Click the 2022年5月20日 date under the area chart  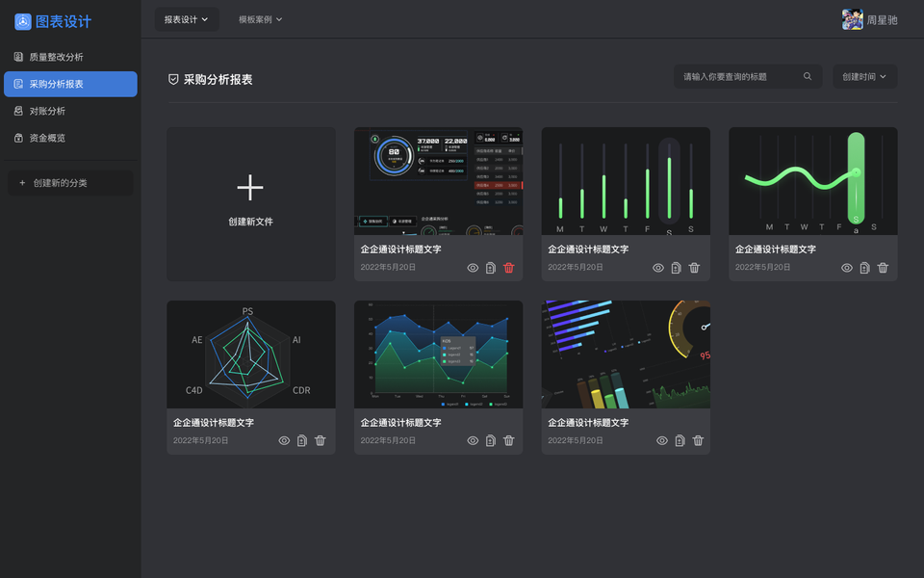(388, 440)
